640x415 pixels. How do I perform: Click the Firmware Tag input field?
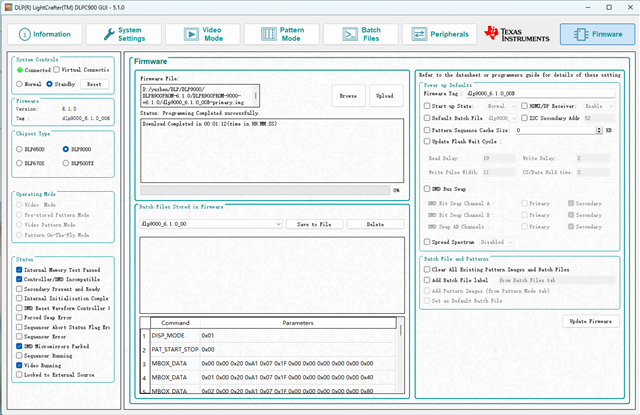[x=541, y=94]
